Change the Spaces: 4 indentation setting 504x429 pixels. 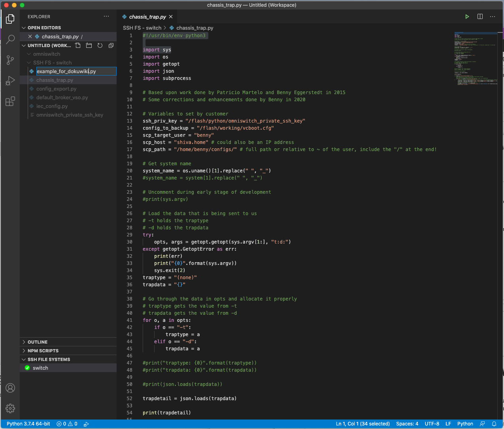pos(407,423)
